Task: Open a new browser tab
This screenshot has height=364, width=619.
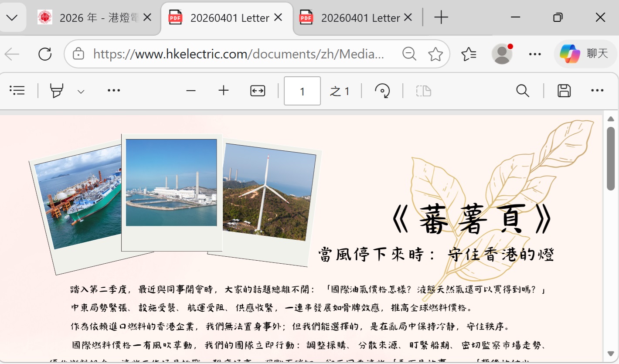Action: (441, 18)
